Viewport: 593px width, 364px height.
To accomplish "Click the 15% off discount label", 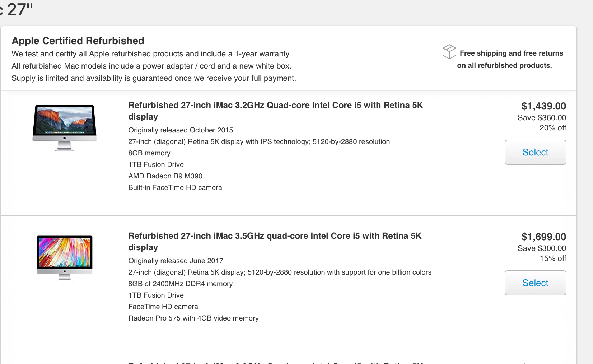I will (x=553, y=258).
